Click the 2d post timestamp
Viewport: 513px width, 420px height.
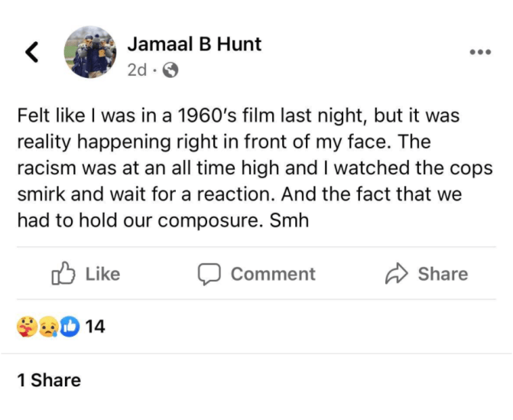[137, 70]
